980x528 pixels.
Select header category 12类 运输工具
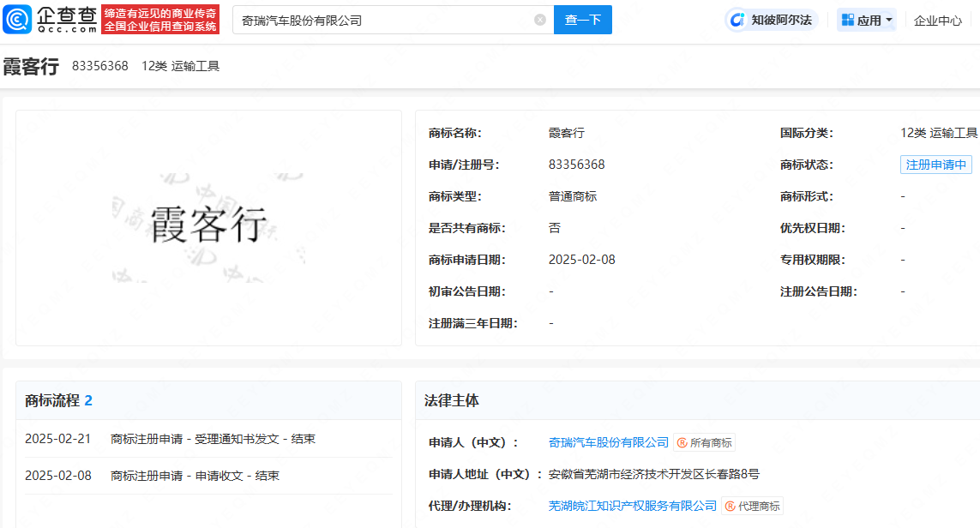tap(181, 66)
